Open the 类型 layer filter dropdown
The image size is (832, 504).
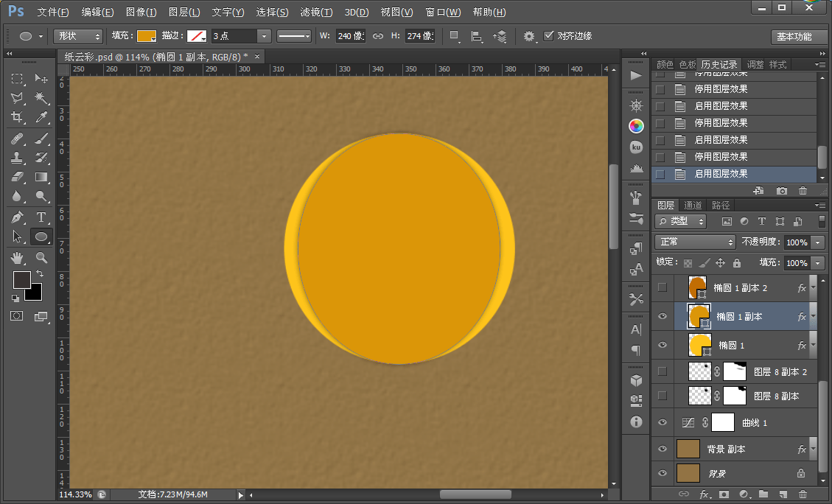click(x=681, y=221)
